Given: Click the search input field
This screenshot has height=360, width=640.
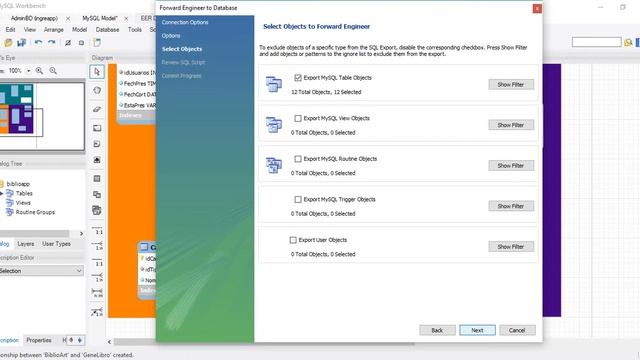Looking at the screenshot, I should tap(596, 42).
